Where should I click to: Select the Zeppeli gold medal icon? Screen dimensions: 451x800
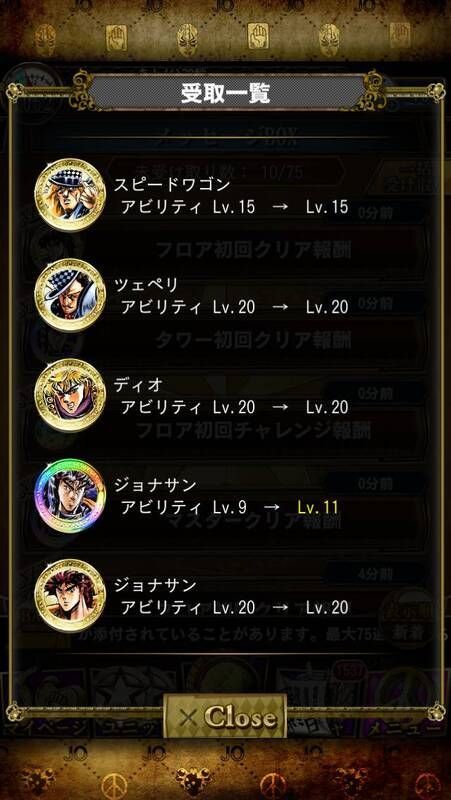[70, 295]
